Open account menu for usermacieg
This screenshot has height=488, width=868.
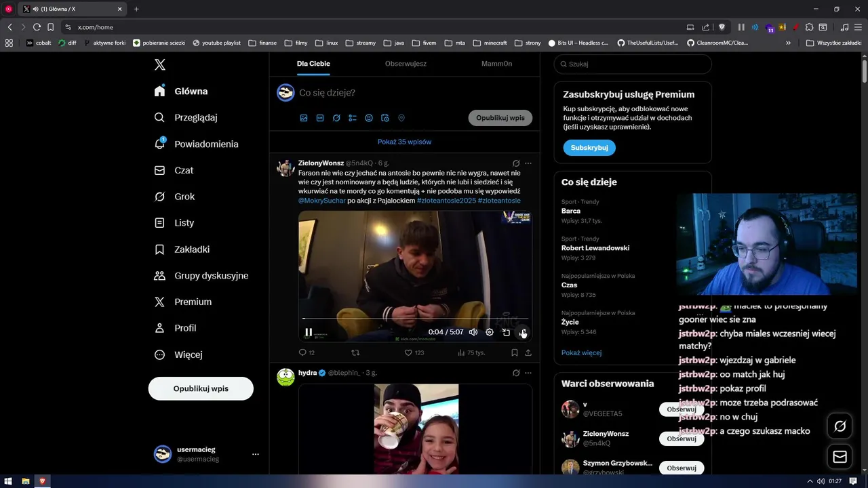[x=256, y=454]
